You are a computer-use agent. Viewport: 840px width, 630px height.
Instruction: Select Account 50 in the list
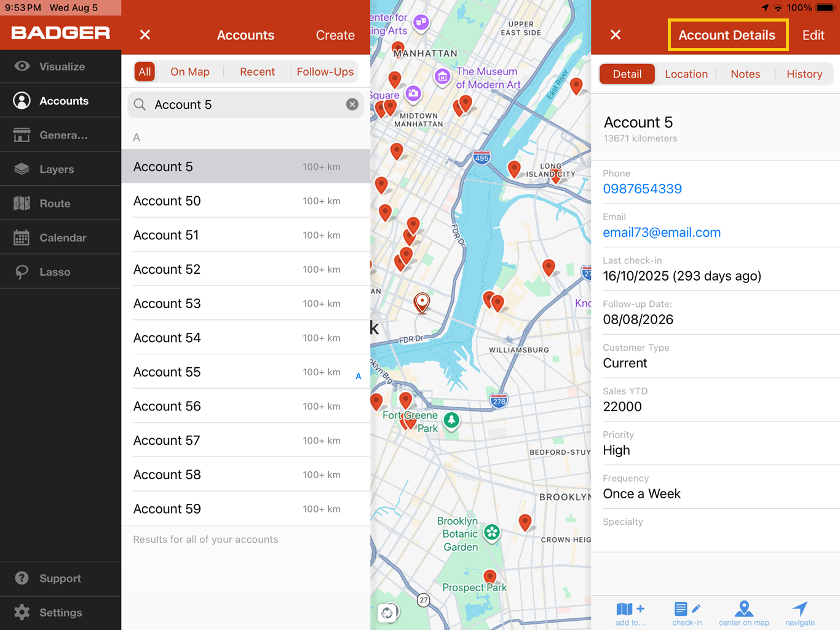point(246,201)
